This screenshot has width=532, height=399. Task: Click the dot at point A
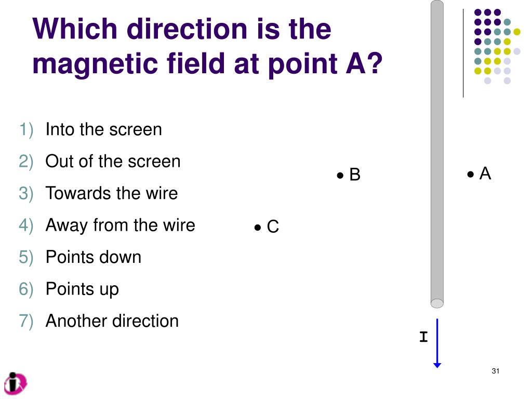pyautogui.click(x=470, y=175)
